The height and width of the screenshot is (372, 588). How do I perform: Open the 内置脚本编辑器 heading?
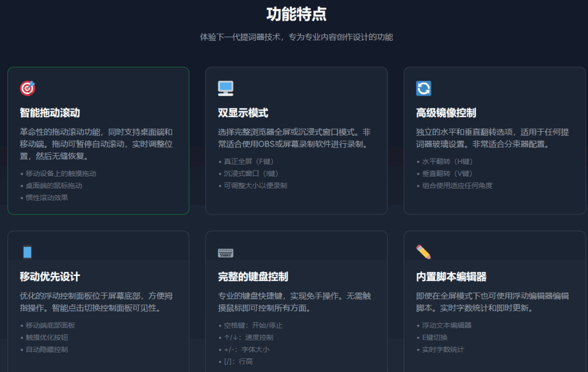point(451,277)
